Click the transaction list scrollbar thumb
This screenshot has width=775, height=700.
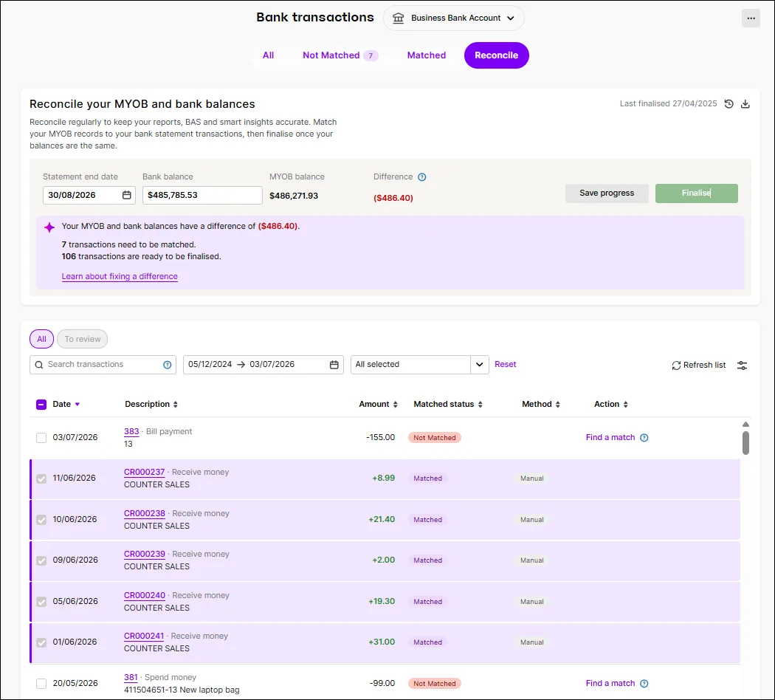(x=745, y=443)
